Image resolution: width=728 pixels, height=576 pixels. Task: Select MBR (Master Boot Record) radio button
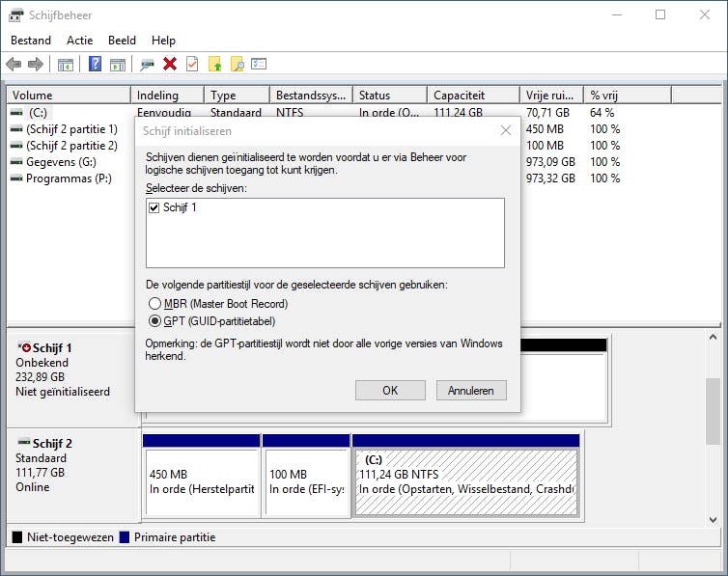[154, 304]
